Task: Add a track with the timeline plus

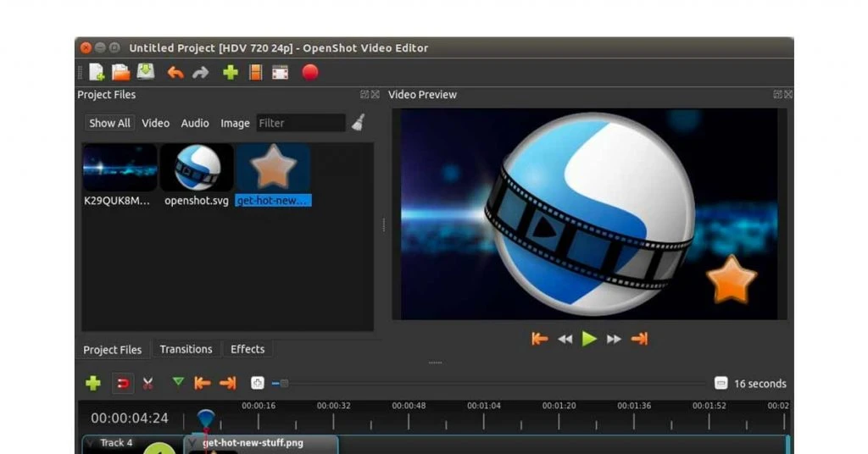Action: [93, 384]
